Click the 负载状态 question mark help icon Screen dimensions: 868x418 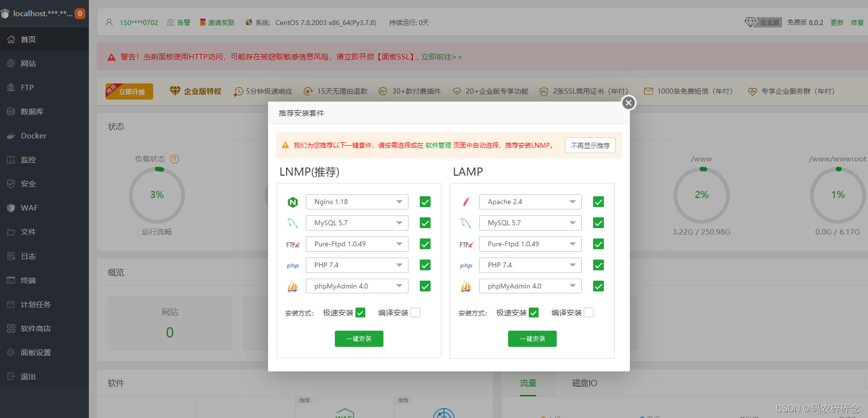(x=174, y=159)
